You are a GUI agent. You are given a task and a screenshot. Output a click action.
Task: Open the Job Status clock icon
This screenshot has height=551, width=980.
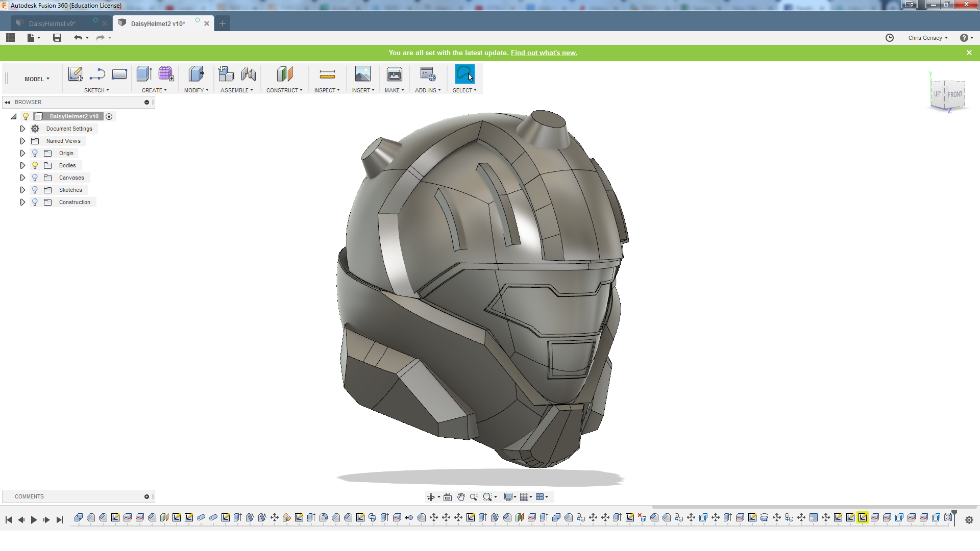coord(890,38)
